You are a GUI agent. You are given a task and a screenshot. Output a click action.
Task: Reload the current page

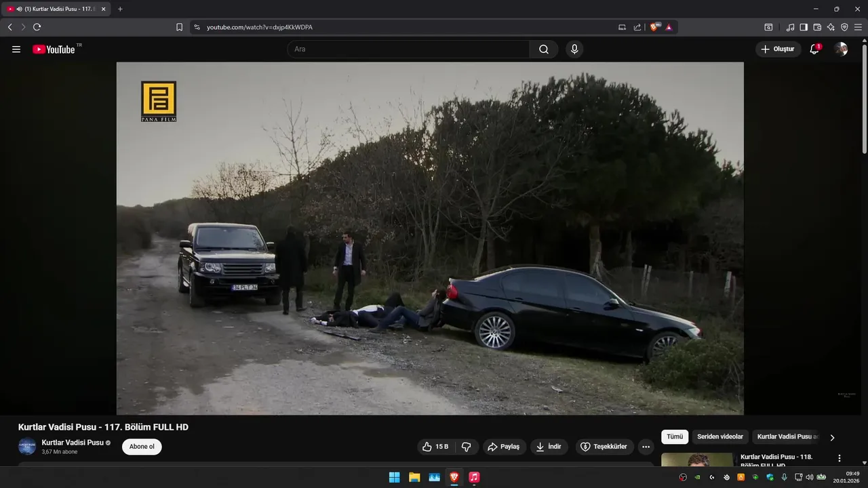(37, 27)
